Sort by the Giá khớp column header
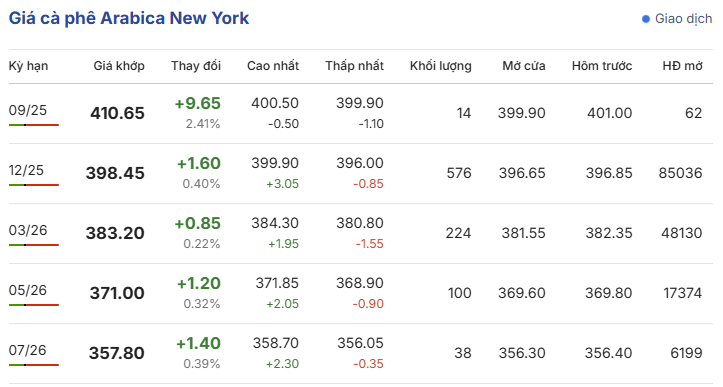Image resolution: width=723 pixels, height=387 pixels. [119, 66]
